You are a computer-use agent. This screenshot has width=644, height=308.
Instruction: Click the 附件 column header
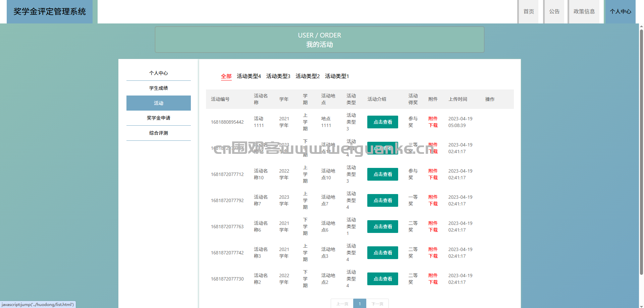click(x=433, y=99)
